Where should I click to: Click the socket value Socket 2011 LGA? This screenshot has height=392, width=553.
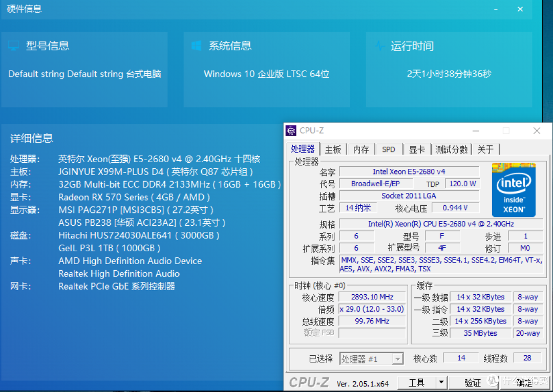[409, 195]
